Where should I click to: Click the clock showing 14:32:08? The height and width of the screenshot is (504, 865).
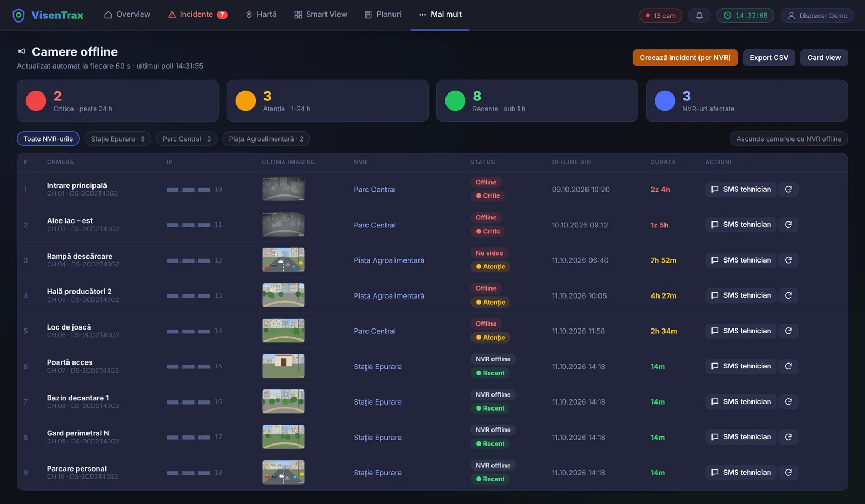(x=746, y=16)
